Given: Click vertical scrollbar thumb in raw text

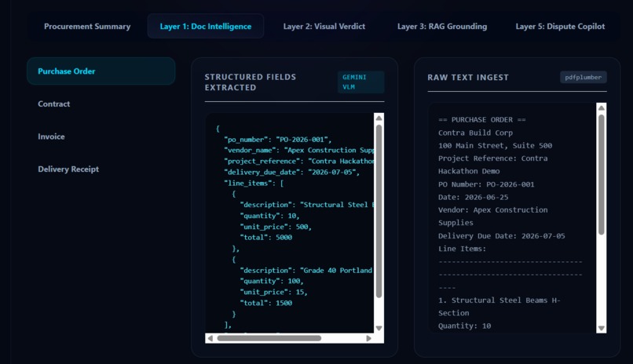Looking at the screenshot, I should pos(601,174).
